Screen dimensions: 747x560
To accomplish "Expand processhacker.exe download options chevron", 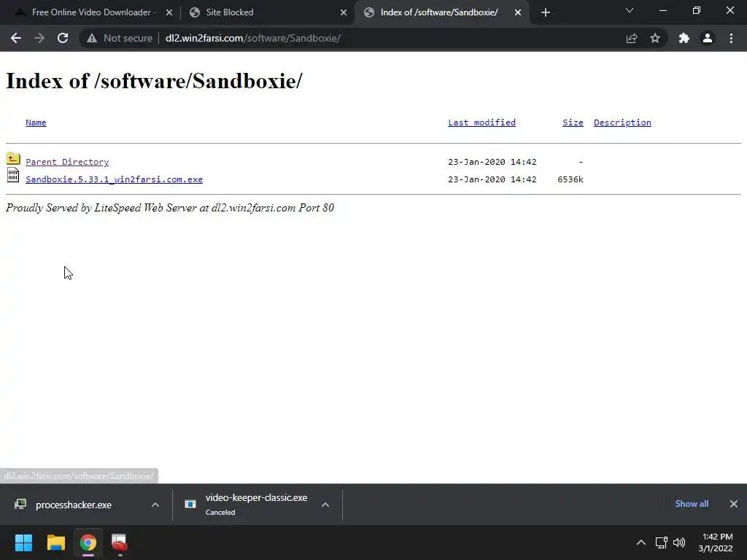I will (155, 505).
